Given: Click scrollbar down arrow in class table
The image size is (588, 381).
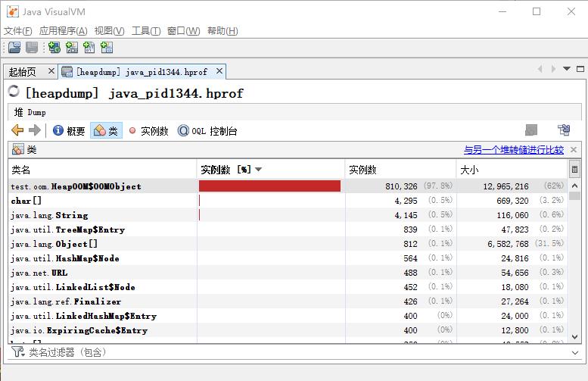Looking at the screenshot, I should coord(574,337).
